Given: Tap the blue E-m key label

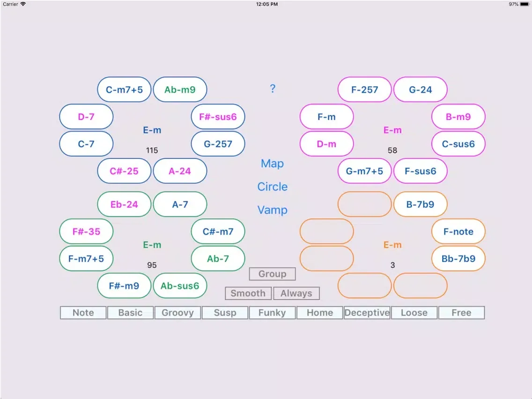Looking at the screenshot, I should [x=152, y=130].
